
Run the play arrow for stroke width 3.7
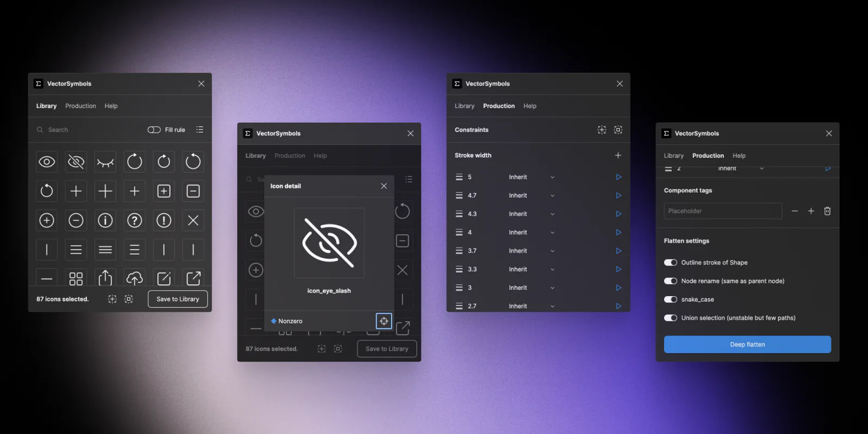(x=618, y=251)
